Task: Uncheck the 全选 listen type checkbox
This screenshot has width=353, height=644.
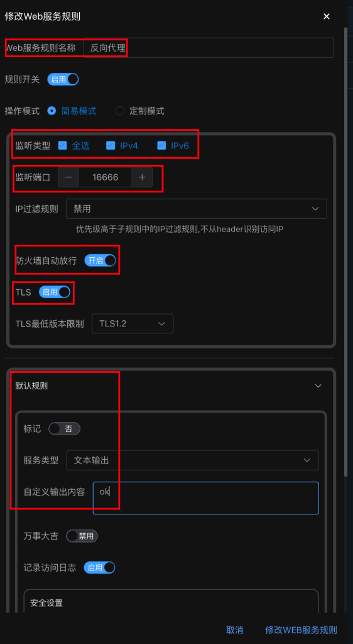Action: (x=62, y=145)
